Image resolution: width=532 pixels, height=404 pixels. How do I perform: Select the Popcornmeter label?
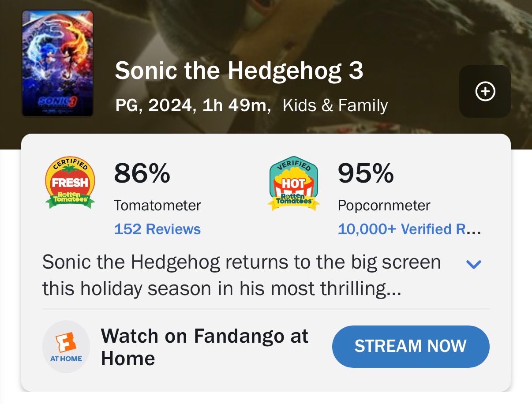384,206
